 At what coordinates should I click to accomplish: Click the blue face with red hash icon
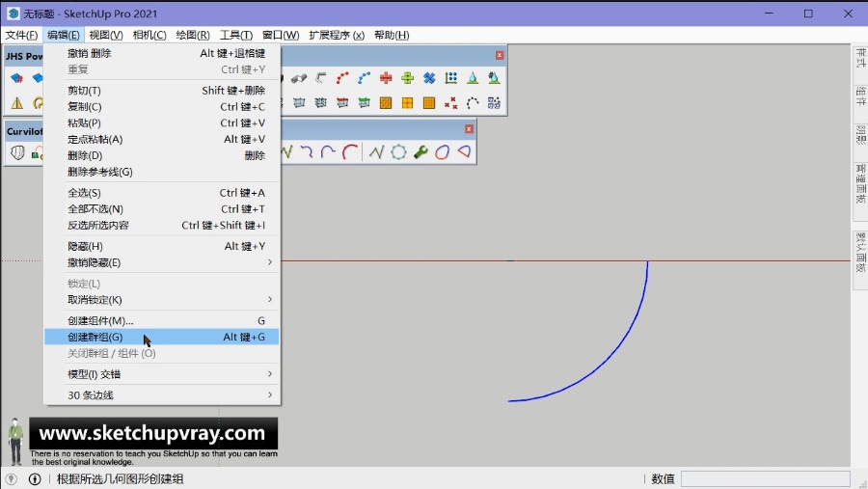tap(16, 78)
